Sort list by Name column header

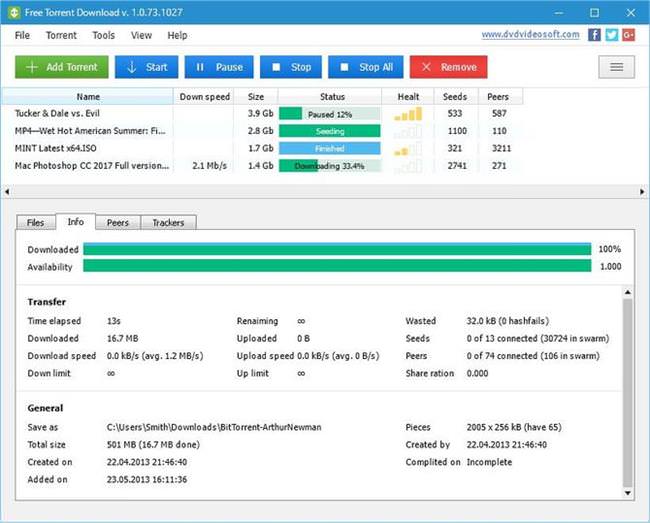click(88, 97)
